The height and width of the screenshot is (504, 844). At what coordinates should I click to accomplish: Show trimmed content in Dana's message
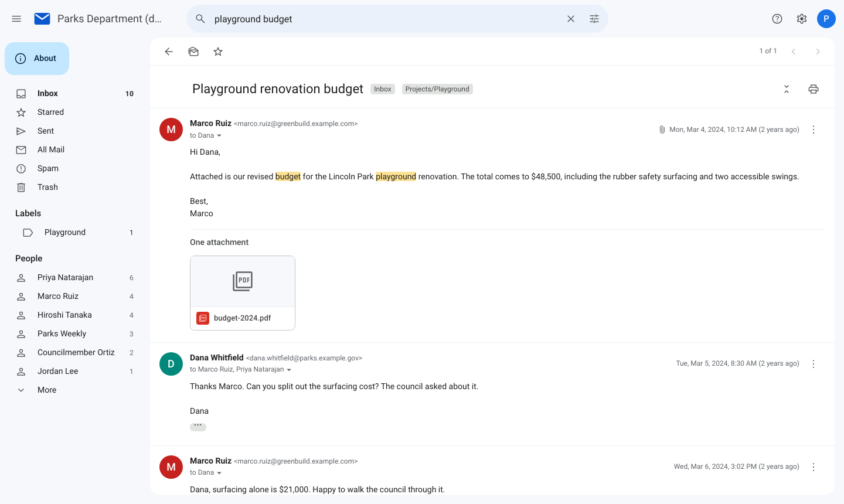point(198,427)
